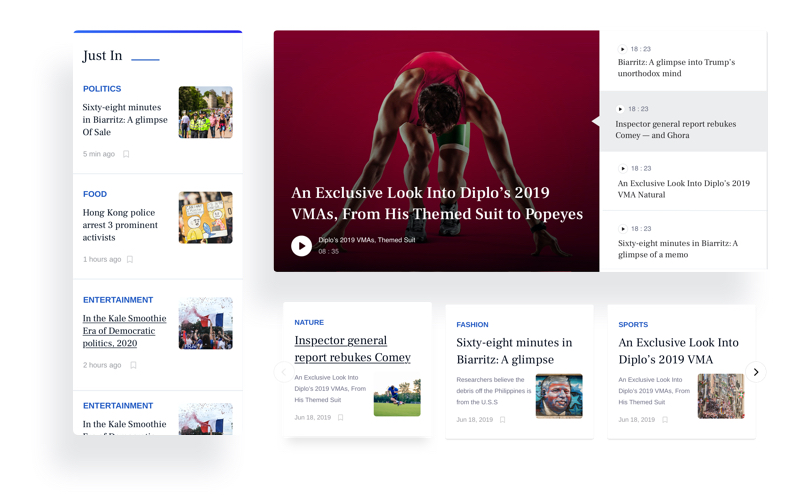Bookmark the Kale Smoothie Era article
The height and width of the screenshot is (498, 798).
click(x=133, y=365)
